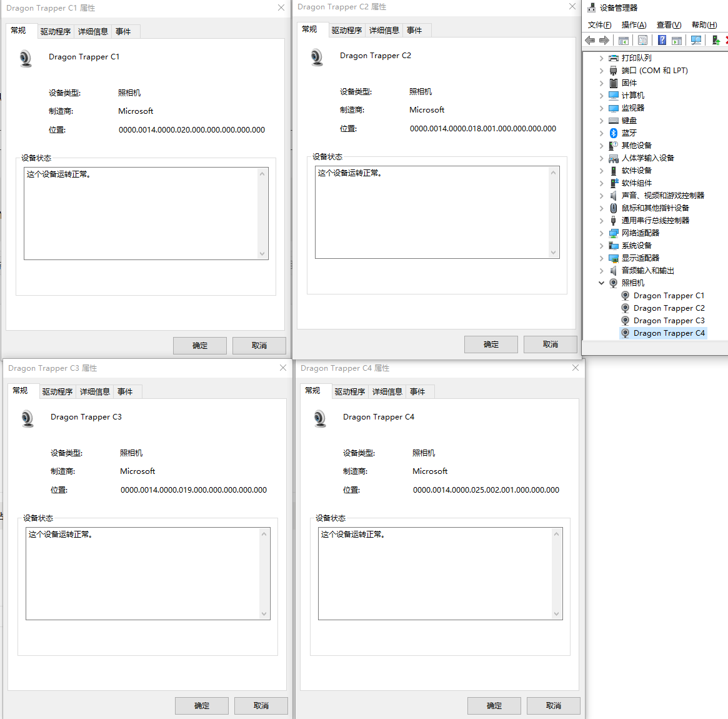Viewport: 728px width, 719px height.
Task: Click the Device Manager title bar icon
Action: click(592, 8)
